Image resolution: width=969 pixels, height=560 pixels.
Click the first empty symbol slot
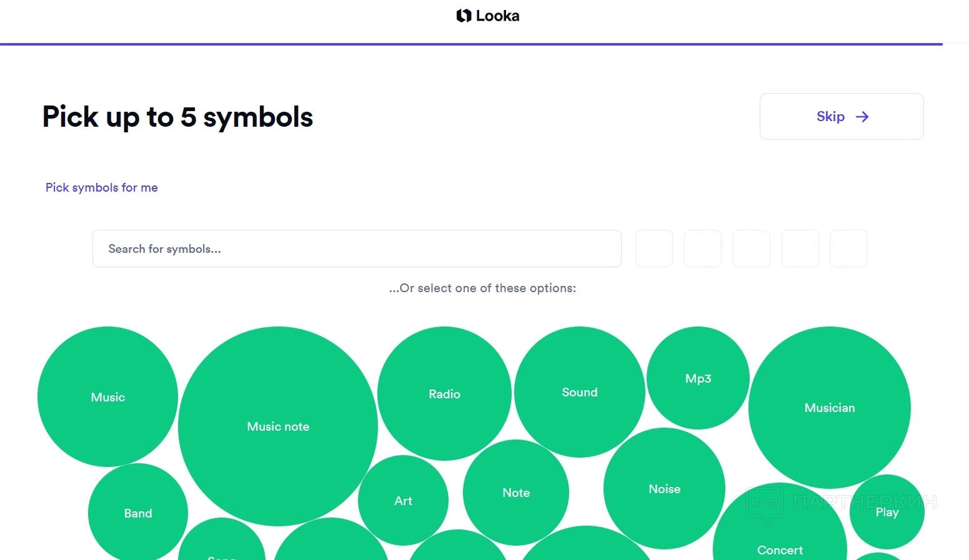coord(653,248)
